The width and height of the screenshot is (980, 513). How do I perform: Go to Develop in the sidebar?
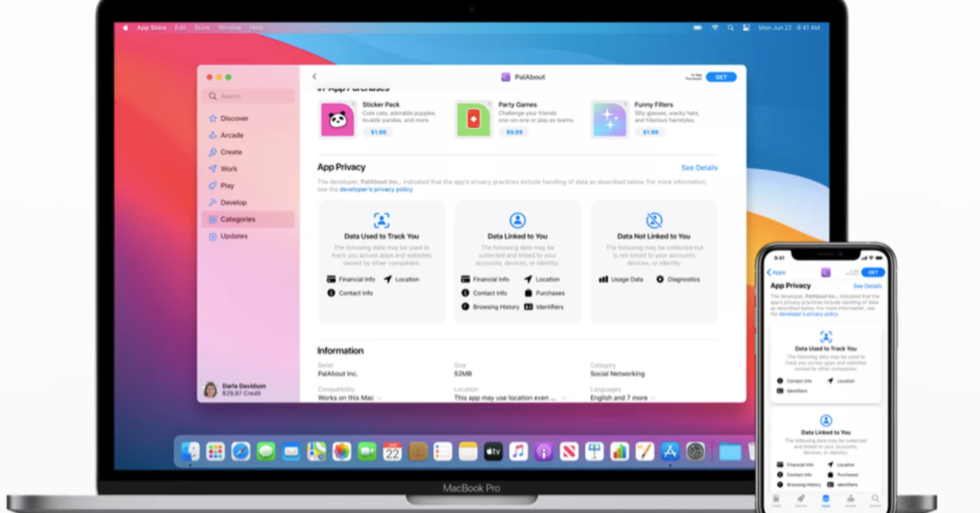[x=227, y=202]
